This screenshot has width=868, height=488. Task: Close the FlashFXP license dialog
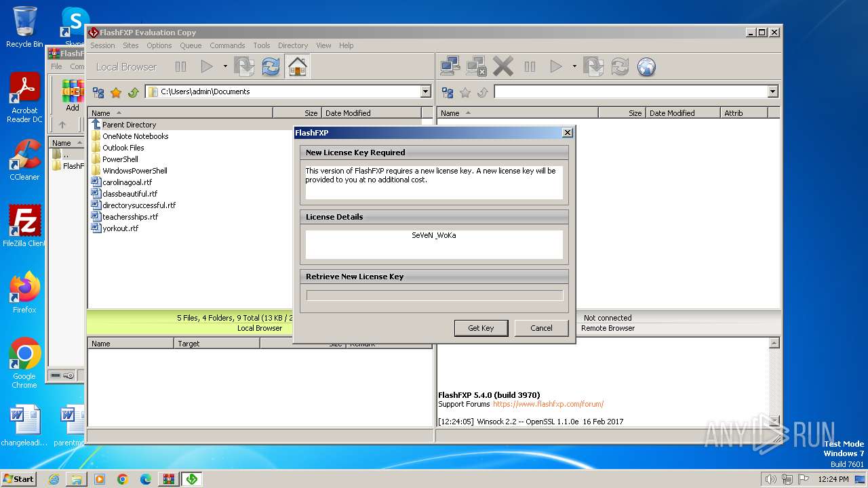coord(568,133)
